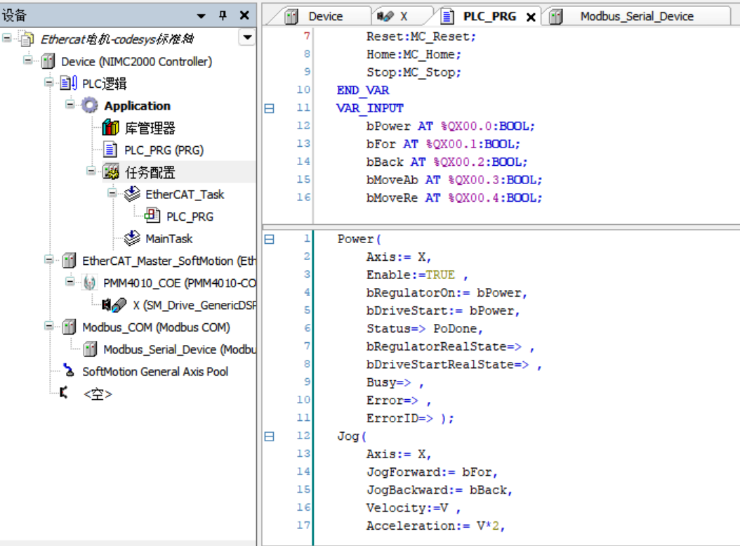Collapse the Device (NIMC2000 Controller) node
Image resolution: width=740 pixels, height=548 pixels.
[x=26, y=61]
